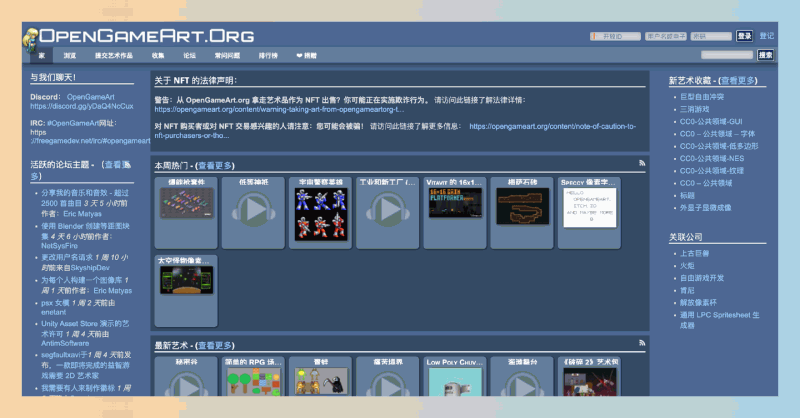Select the 家 home tab
This screenshot has height=418, width=800.
[42, 56]
